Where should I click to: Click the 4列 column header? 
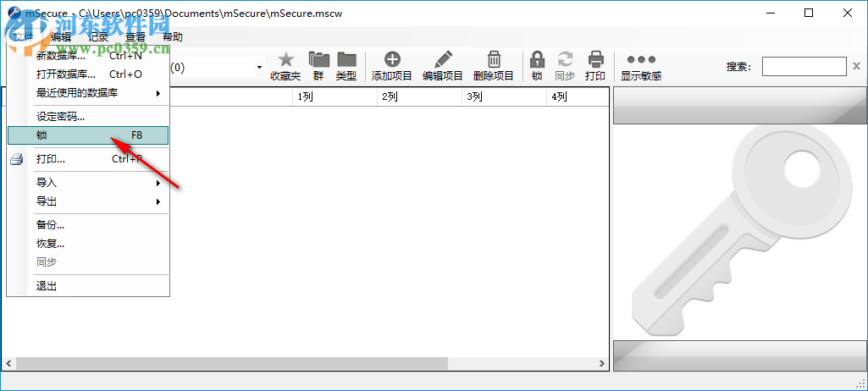click(x=578, y=96)
